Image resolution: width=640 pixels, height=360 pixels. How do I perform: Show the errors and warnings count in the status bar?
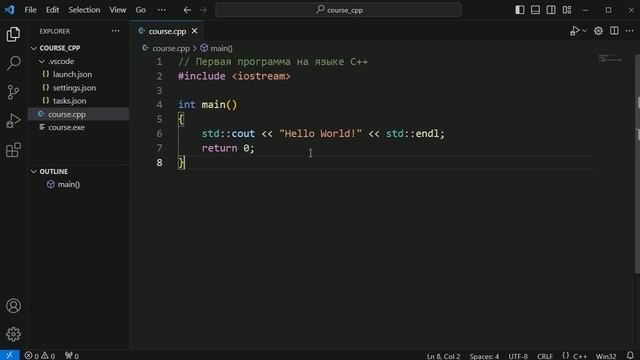[40, 356]
